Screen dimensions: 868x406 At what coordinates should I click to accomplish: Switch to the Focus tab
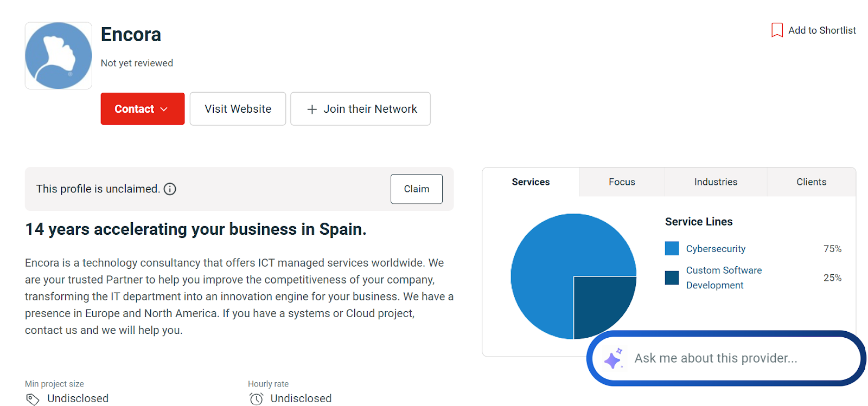tap(622, 182)
